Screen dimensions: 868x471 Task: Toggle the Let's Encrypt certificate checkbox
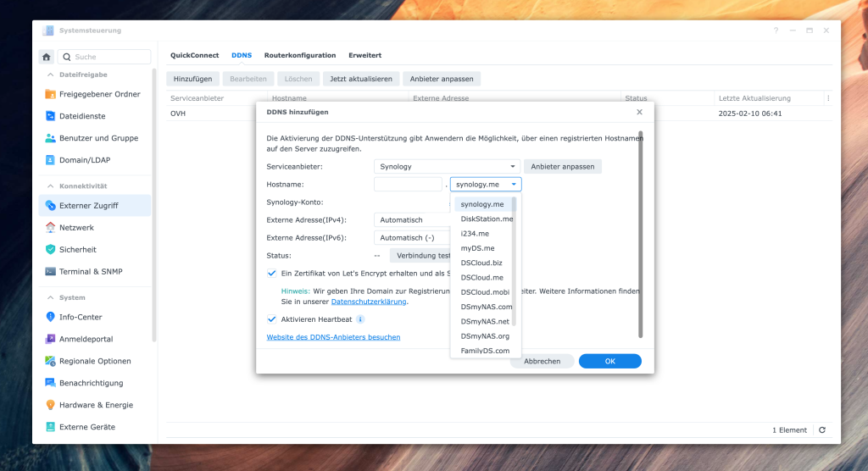(272, 274)
